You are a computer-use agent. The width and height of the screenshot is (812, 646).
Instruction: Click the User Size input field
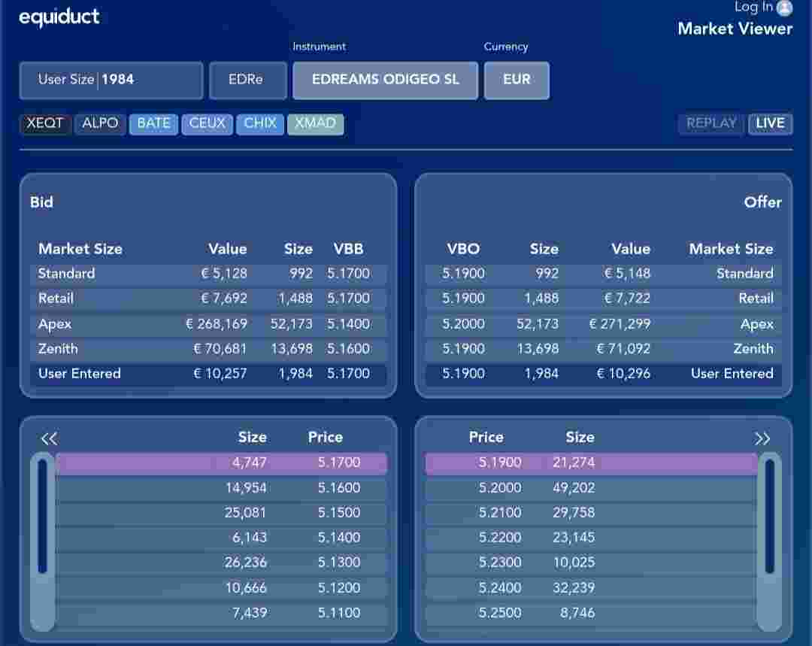tap(111, 80)
